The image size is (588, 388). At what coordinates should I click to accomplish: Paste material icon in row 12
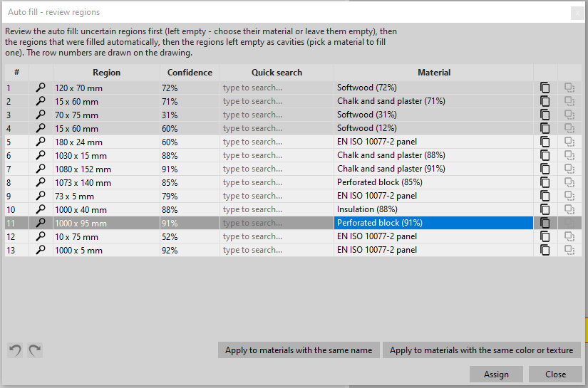click(x=569, y=236)
